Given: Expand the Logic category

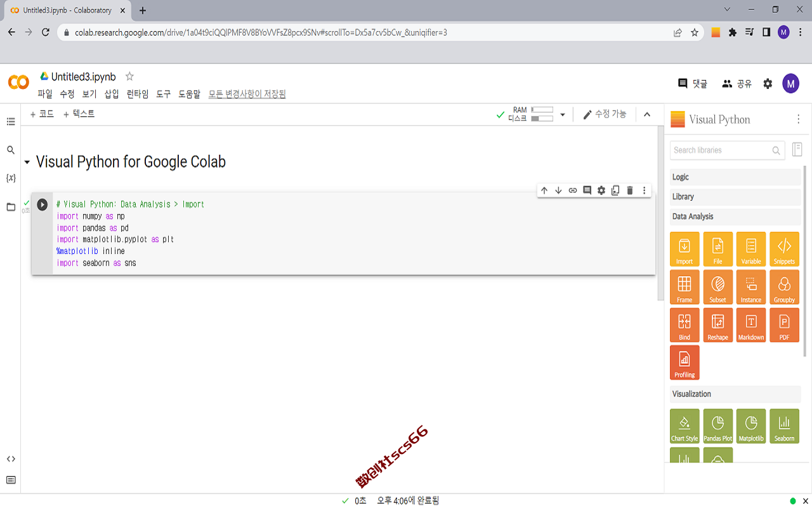Looking at the screenshot, I should coord(735,177).
